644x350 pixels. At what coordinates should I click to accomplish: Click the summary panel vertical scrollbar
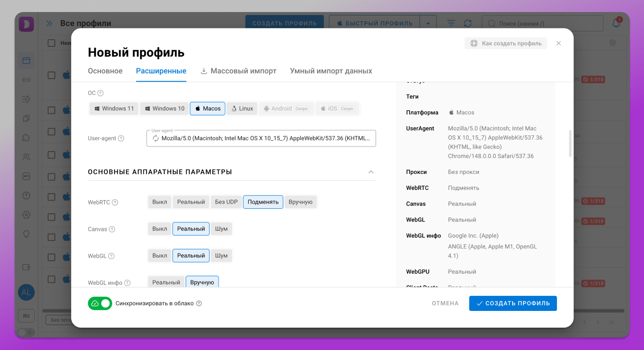[x=570, y=143]
